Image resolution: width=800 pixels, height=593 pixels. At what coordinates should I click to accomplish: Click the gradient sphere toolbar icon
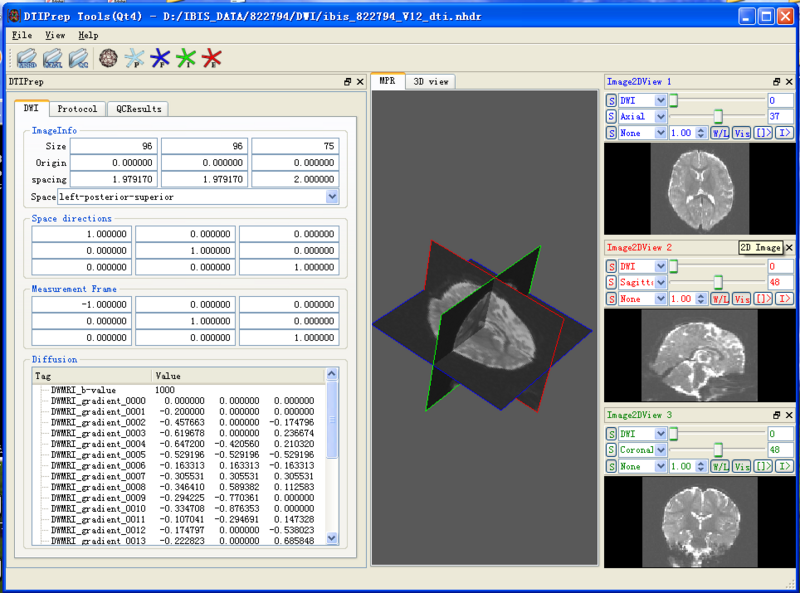[108, 57]
